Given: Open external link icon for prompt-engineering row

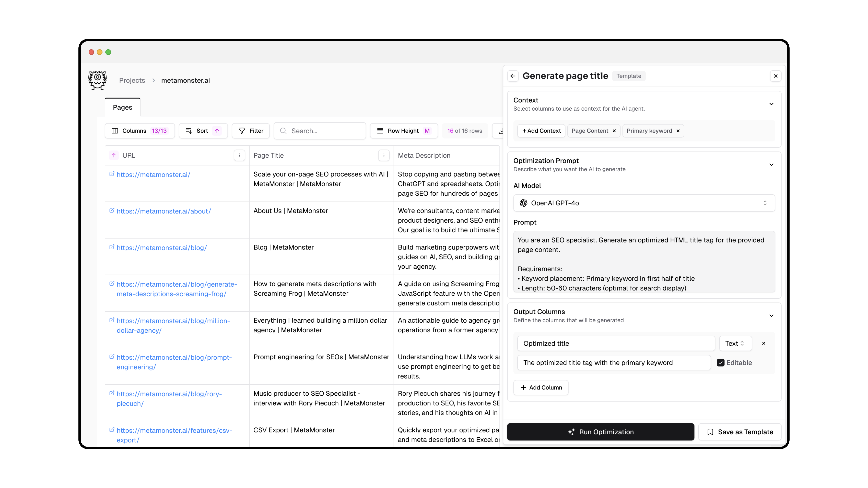Looking at the screenshot, I should point(112,357).
